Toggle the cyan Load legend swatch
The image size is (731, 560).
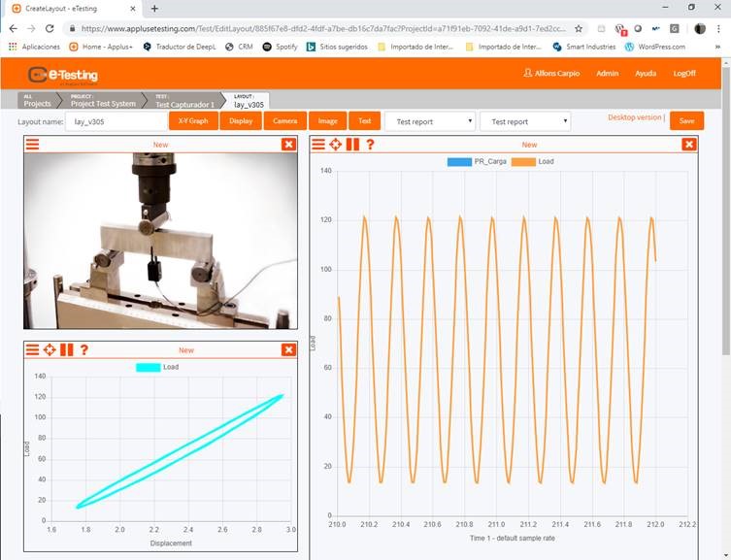pyautogui.click(x=148, y=367)
